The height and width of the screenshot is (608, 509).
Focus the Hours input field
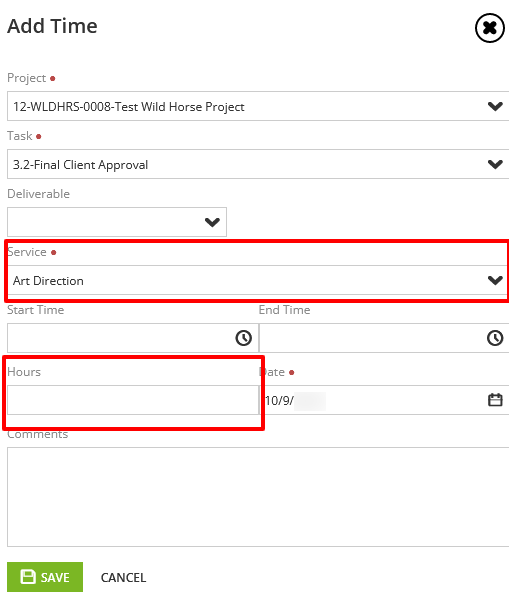point(133,400)
